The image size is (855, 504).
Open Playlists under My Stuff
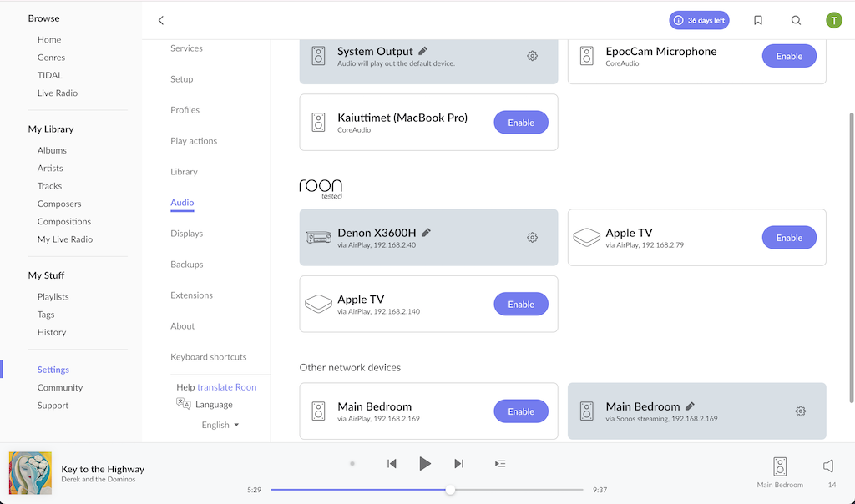(x=53, y=297)
